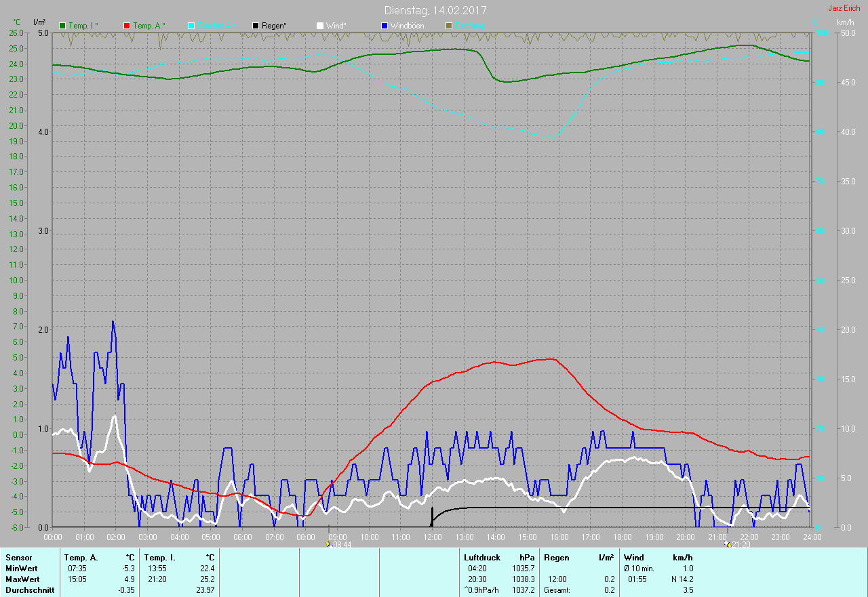The height and width of the screenshot is (597, 868).
Task: Select the 'Regen*' legend label
Action: (x=274, y=26)
